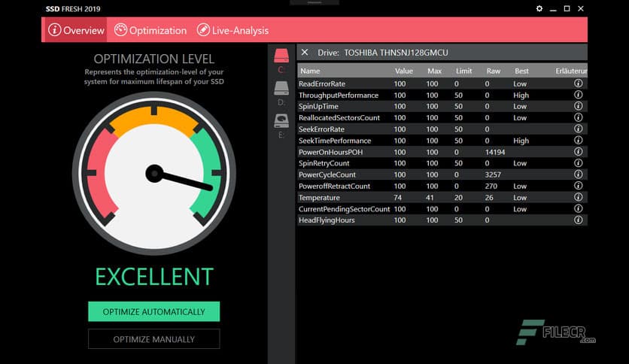
Task: Show info for PoweroffRetractCount
Action: pyautogui.click(x=578, y=186)
